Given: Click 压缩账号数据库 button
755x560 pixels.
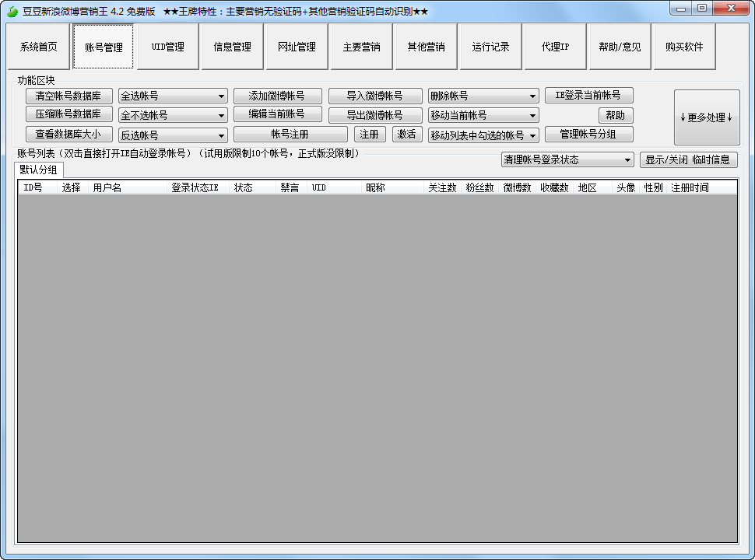Looking at the screenshot, I should pyautogui.click(x=68, y=114).
